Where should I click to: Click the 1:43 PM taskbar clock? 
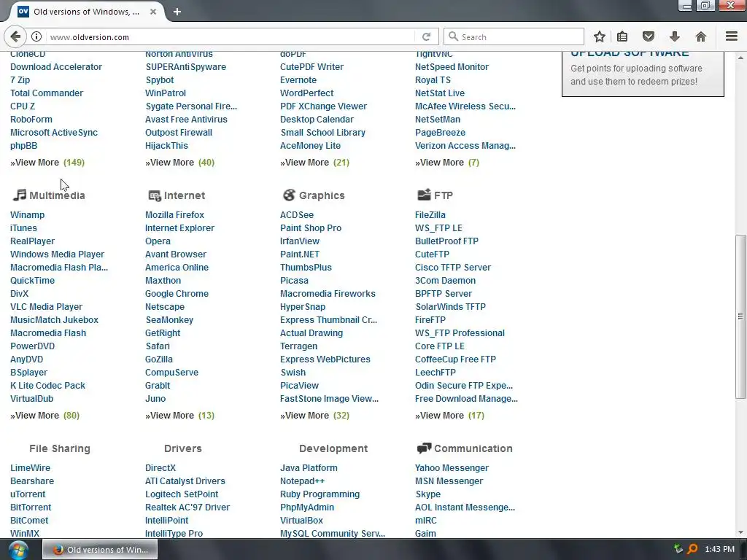tap(719, 549)
